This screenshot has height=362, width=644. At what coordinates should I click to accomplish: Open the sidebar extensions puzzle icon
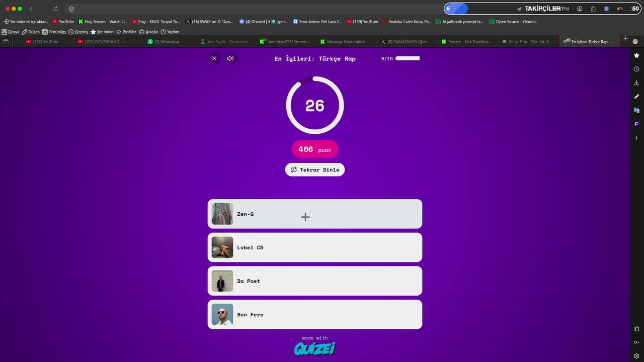[x=636, y=329]
